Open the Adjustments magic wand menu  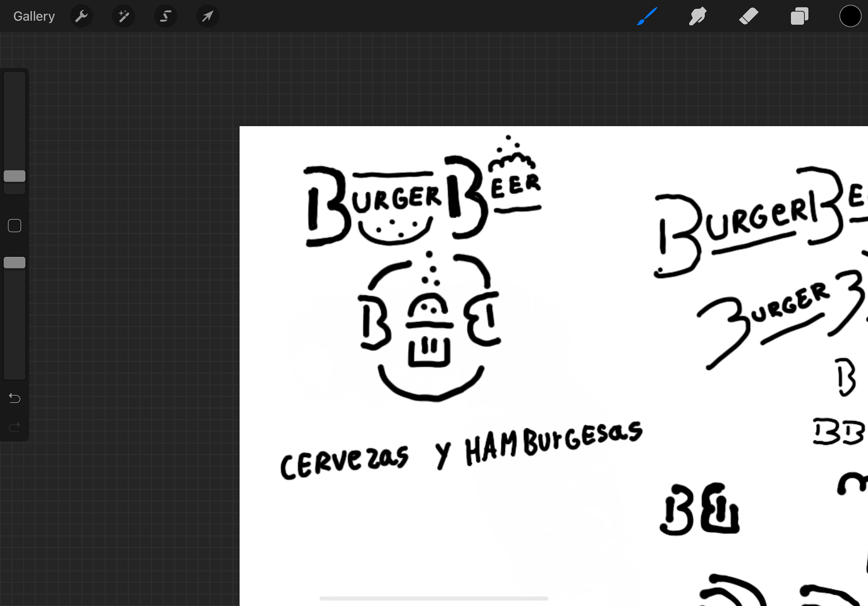[x=123, y=16]
